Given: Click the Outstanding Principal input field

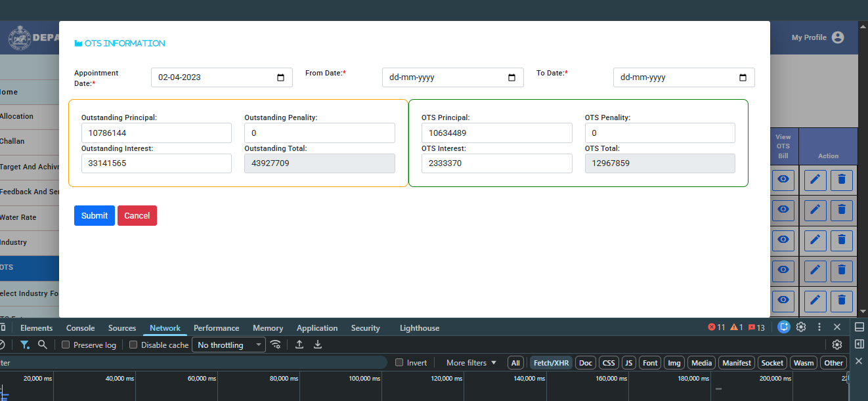Looking at the screenshot, I should pyautogui.click(x=156, y=133).
